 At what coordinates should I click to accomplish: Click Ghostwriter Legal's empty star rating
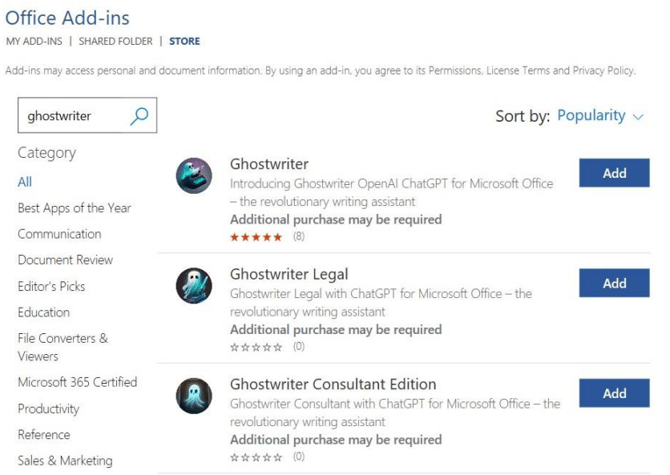256,347
